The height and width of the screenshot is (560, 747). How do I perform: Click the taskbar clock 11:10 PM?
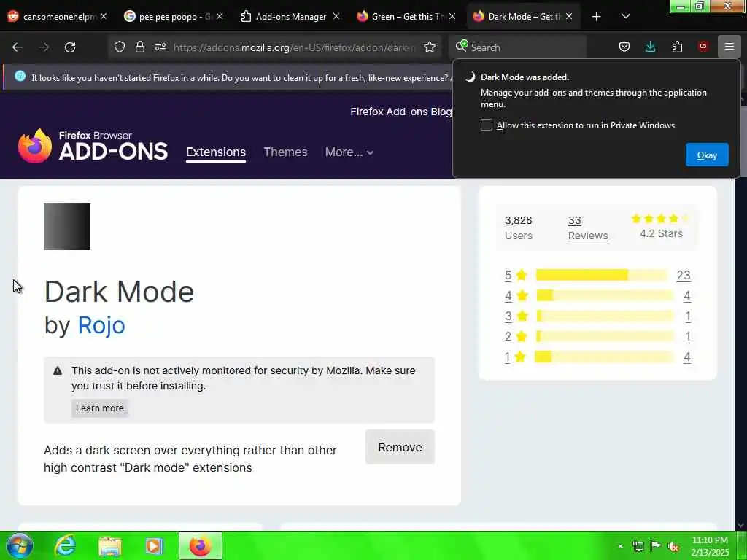click(710, 540)
